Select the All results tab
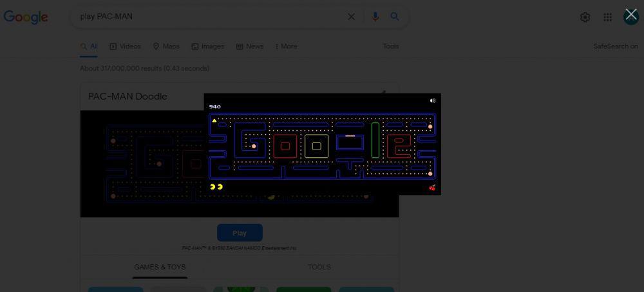 (x=89, y=46)
